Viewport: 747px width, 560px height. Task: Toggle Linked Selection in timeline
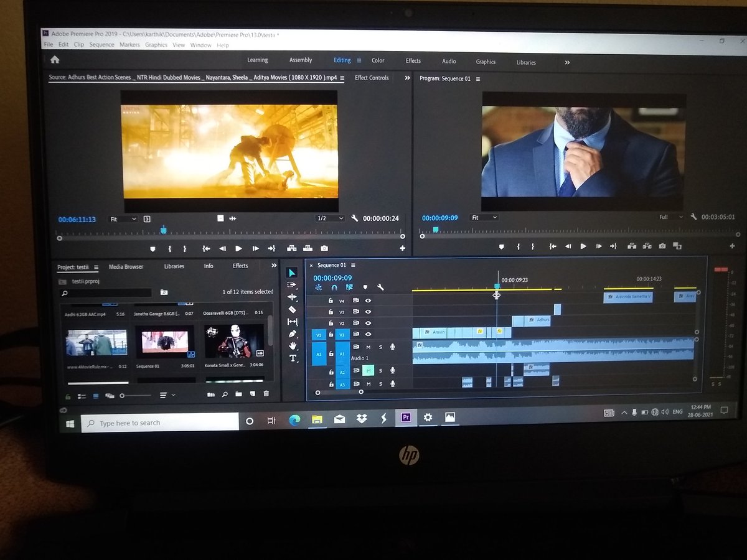[x=349, y=287]
